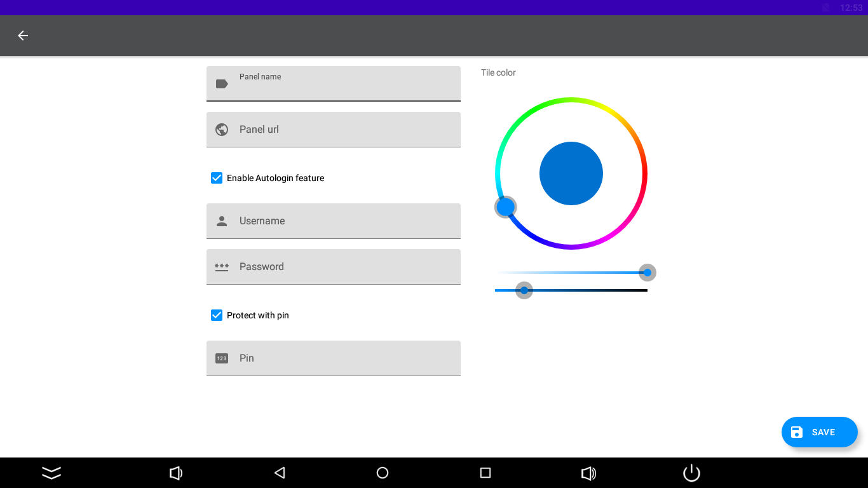Screen dimensions: 868x488
Task: Tap the power icon in navigation bar
Action: pyautogui.click(x=691, y=473)
